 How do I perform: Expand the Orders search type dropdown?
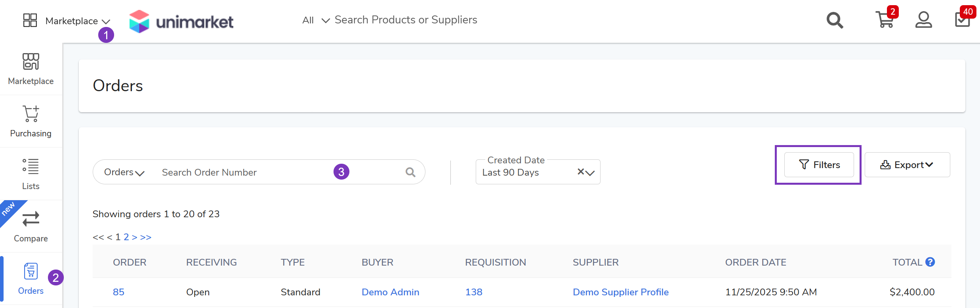124,172
